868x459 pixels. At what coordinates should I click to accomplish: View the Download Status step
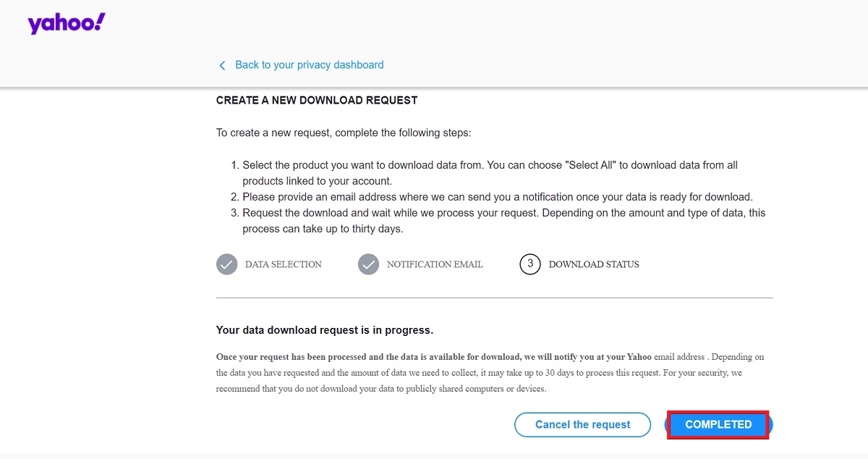point(579,264)
